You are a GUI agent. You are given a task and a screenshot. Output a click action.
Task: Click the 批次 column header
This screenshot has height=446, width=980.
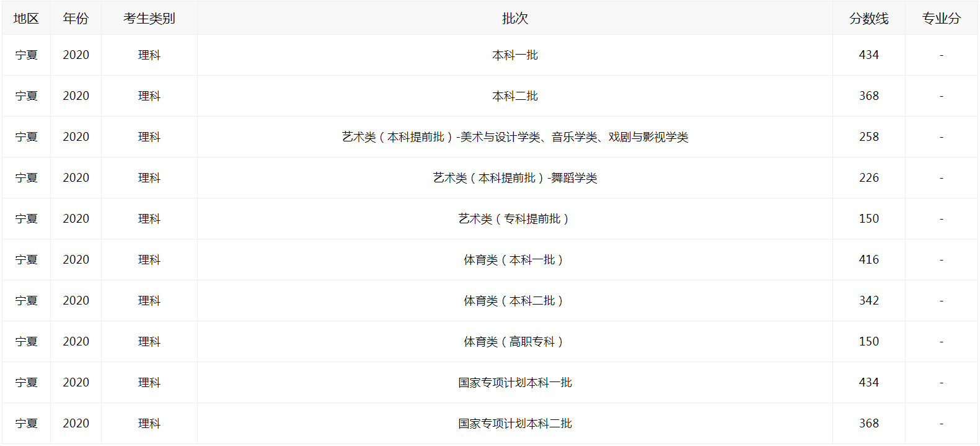coord(514,19)
